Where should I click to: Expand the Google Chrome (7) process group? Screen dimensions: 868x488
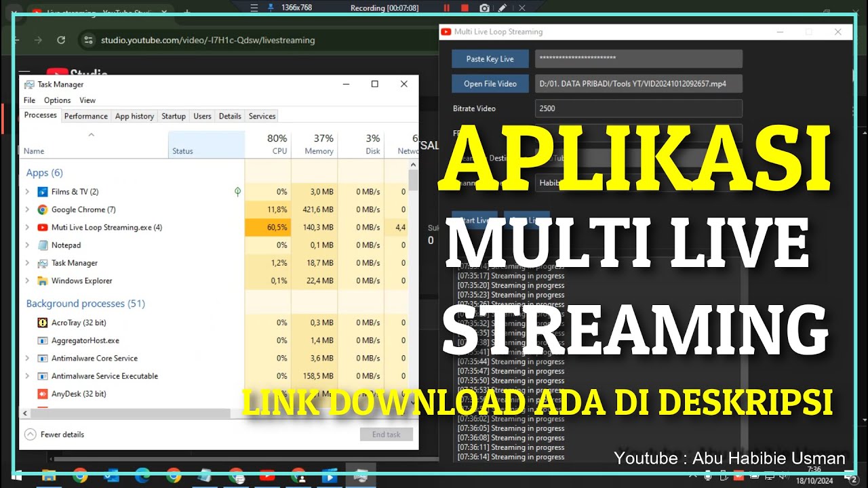(27, 209)
